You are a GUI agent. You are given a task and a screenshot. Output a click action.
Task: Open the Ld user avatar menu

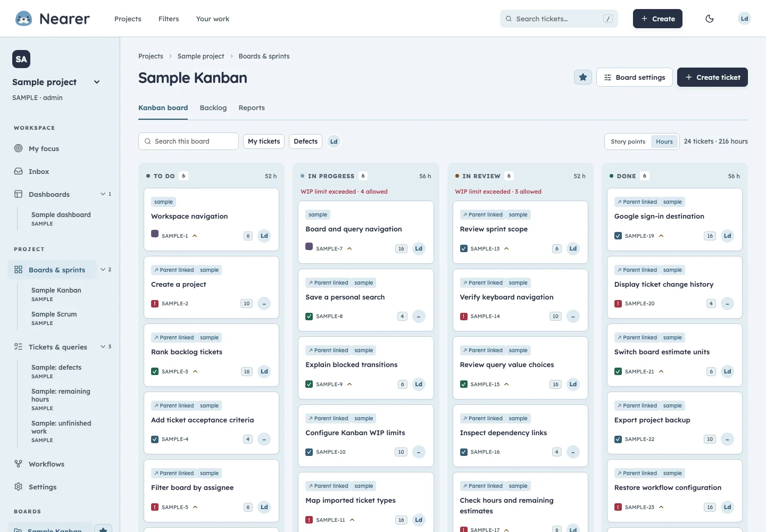744,19
